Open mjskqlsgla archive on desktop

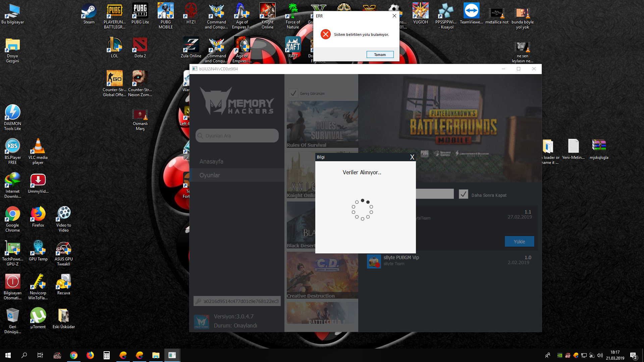(x=599, y=149)
